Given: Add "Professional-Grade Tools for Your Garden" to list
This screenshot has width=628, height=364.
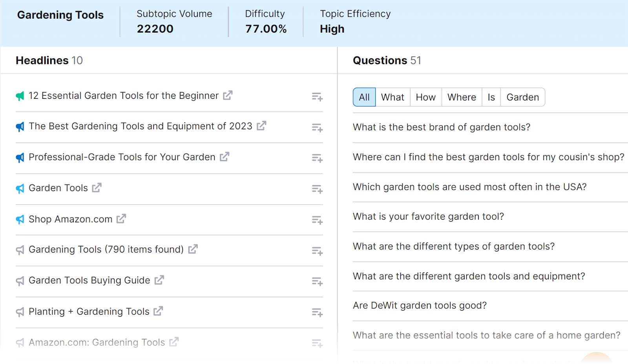Looking at the screenshot, I should click(x=317, y=158).
